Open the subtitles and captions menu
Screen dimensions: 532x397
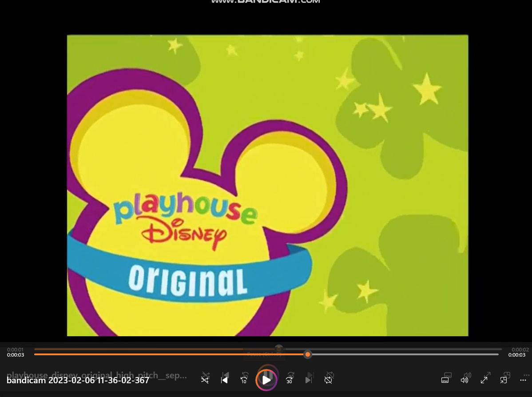(445, 380)
